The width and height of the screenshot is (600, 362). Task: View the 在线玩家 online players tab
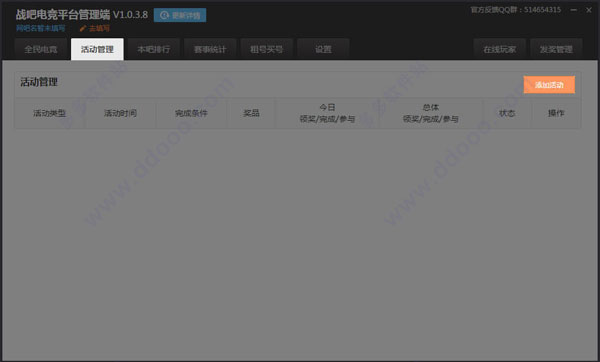(500, 49)
